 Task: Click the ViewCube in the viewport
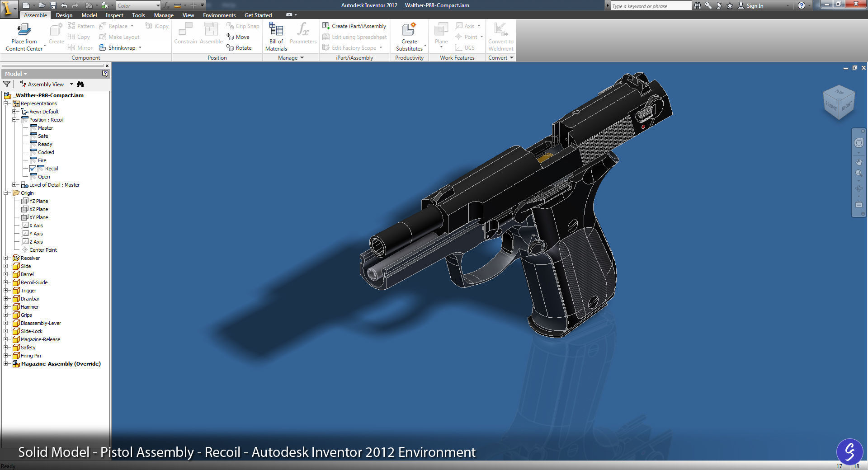[839, 103]
